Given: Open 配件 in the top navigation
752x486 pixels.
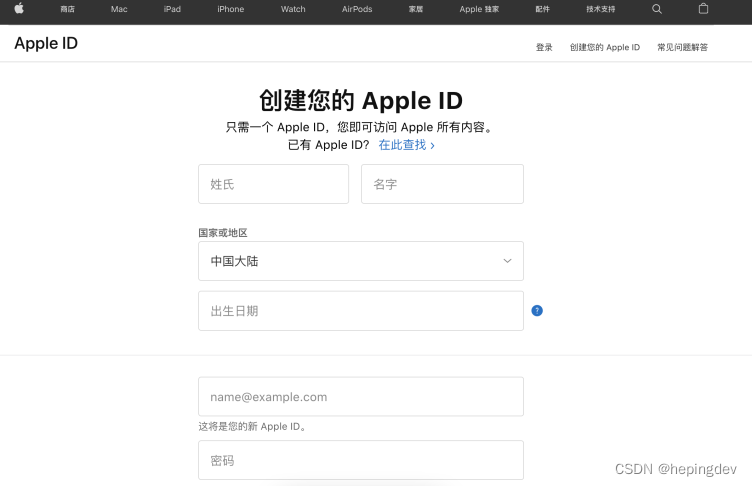Looking at the screenshot, I should pos(542,9).
